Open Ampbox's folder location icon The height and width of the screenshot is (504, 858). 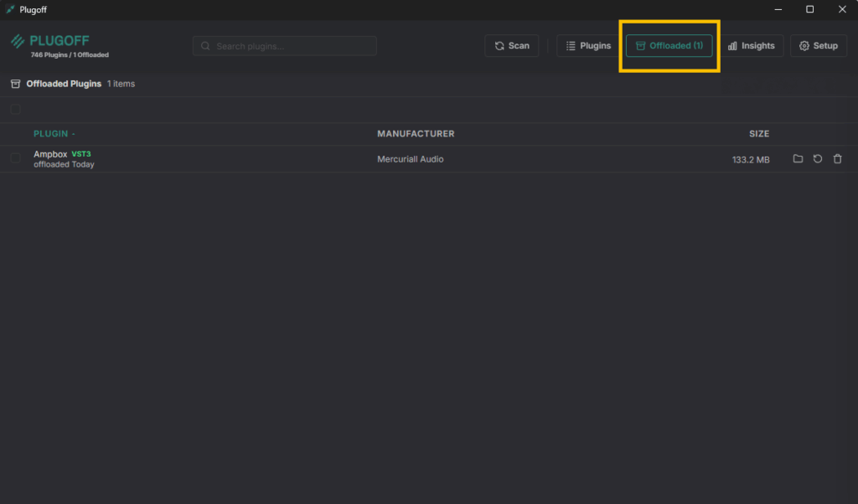(x=798, y=159)
